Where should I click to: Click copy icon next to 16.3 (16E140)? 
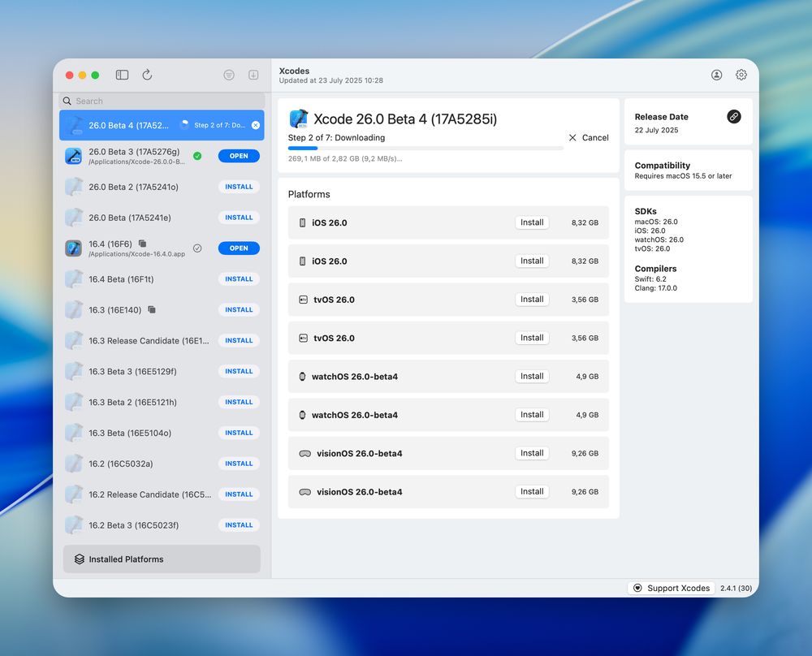(152, 309)
